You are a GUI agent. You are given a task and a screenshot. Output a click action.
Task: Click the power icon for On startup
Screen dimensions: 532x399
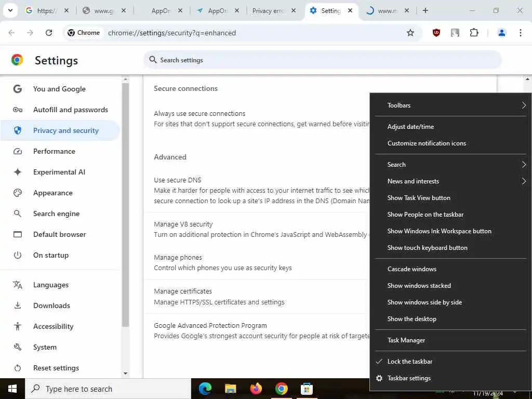[x=18, y=255]
